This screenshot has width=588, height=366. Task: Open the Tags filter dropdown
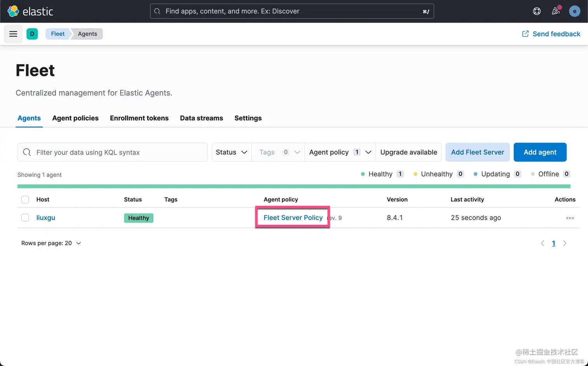[x=278, y=152]
